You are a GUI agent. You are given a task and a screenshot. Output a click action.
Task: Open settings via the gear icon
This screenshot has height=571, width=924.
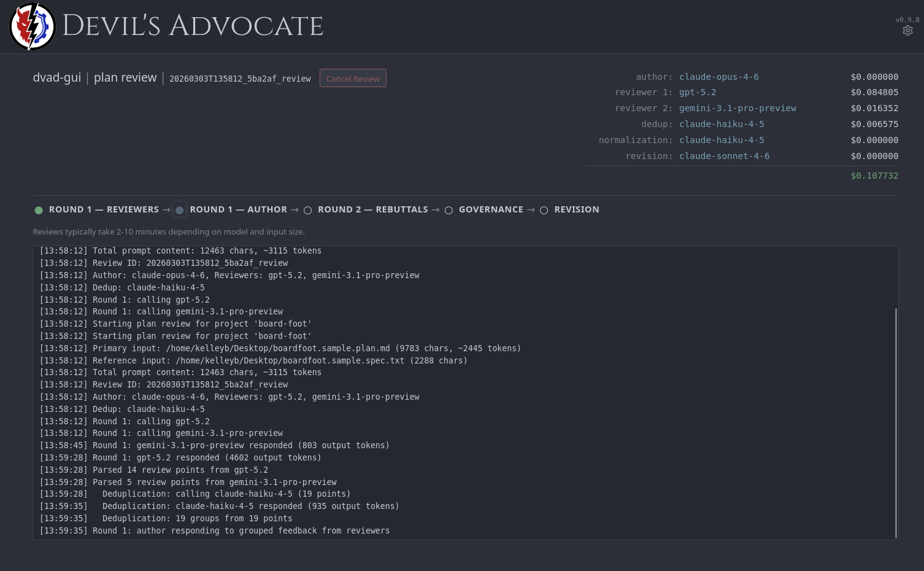click(907, 31)
